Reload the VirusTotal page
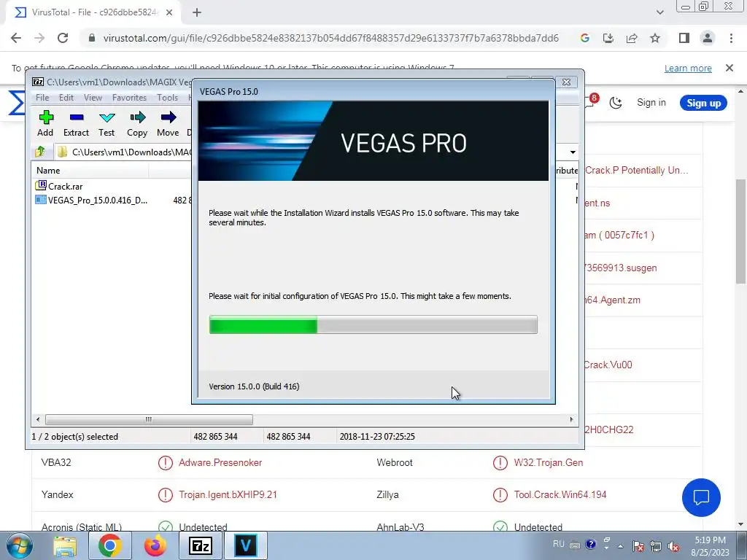747x560 pixels. (63, 38)
